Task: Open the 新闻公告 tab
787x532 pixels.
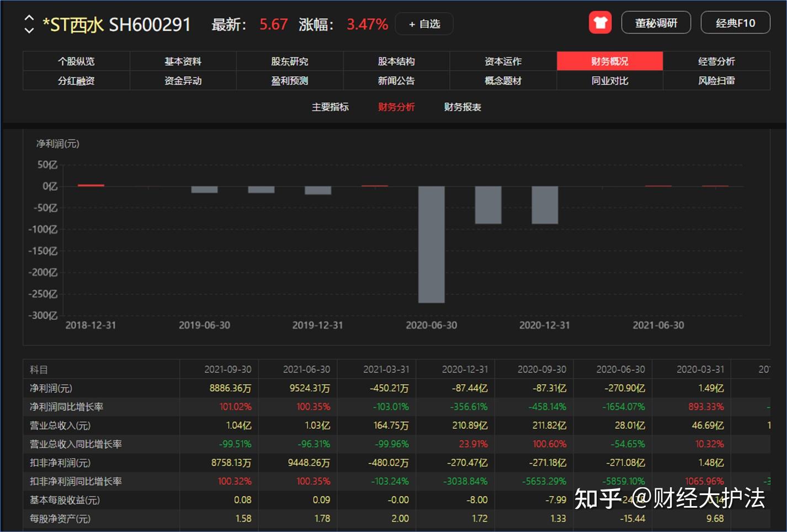Action: pos(396,81)
